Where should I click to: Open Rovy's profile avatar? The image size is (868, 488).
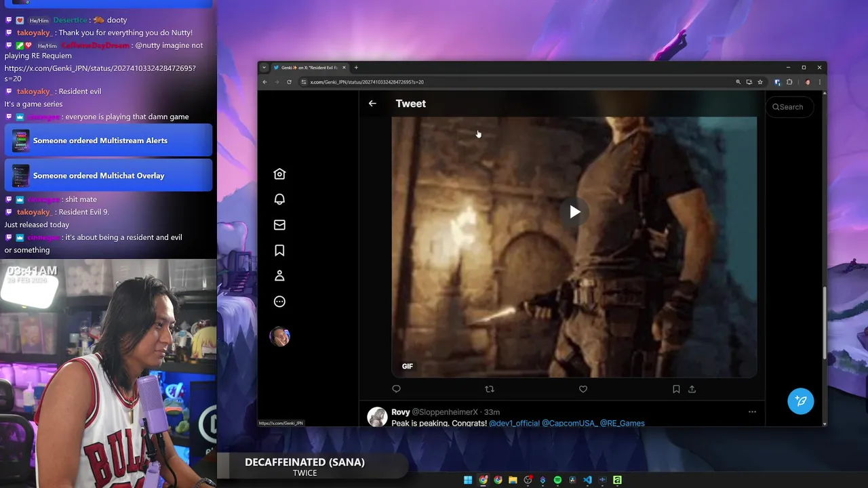(x=377, y=416)
